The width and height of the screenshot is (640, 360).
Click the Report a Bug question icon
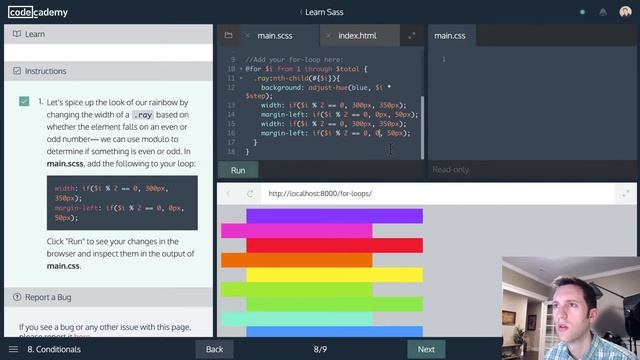click(17, 297)
